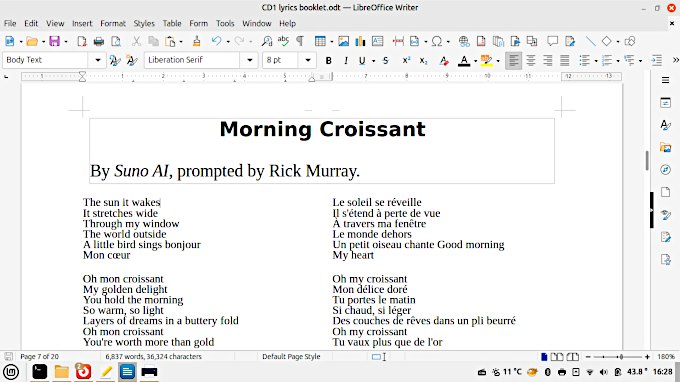Open the terminal from the taskbar
The width and height of the screenshot is (680, 382).
39,372
